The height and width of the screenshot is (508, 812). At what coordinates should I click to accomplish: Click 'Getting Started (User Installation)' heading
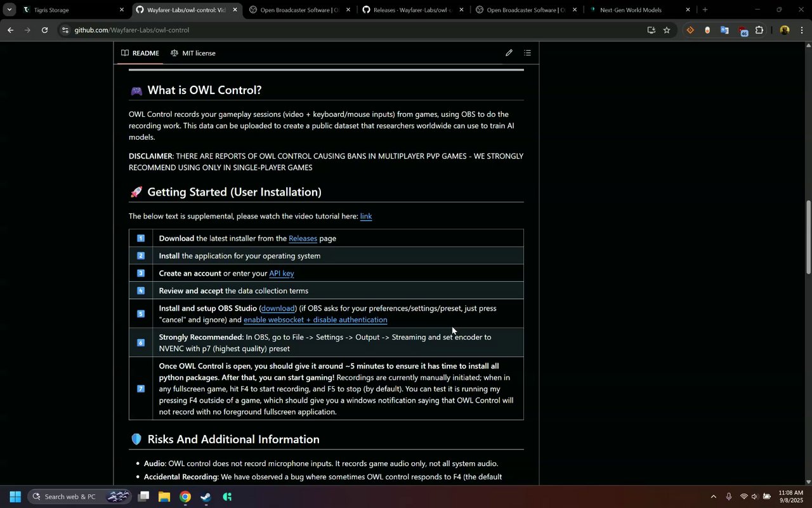tap(234, 192)
